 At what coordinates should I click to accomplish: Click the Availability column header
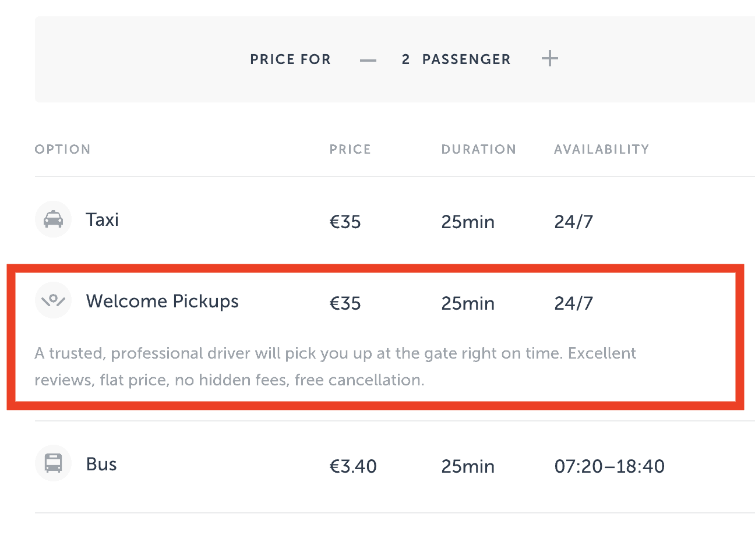(x=601, y=150)
